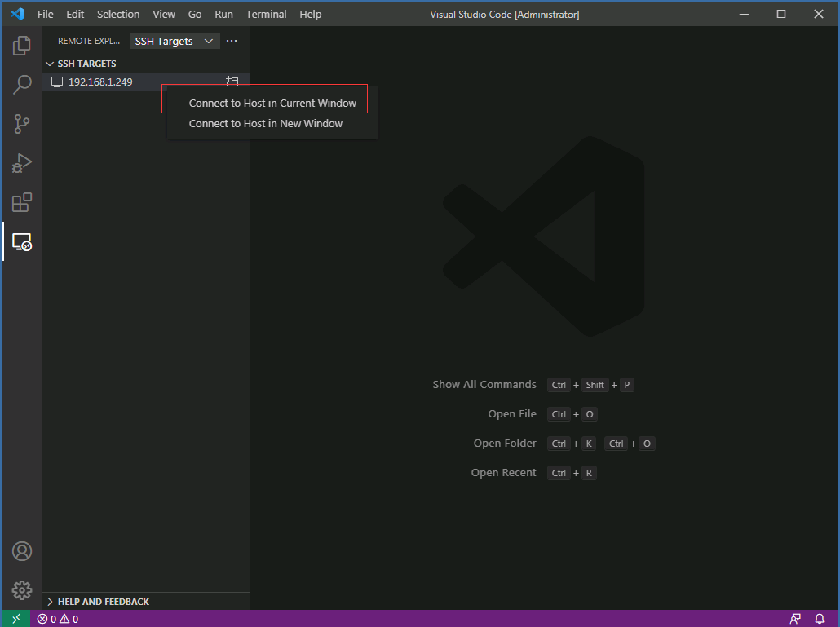Open the Terminal menu

click(x=266, y=15)
